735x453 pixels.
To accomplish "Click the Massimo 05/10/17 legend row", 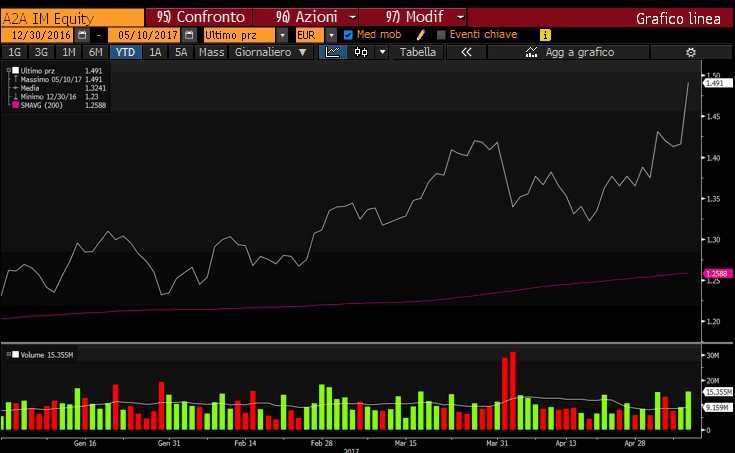I will pyautogui.click(x=57, y=79).
